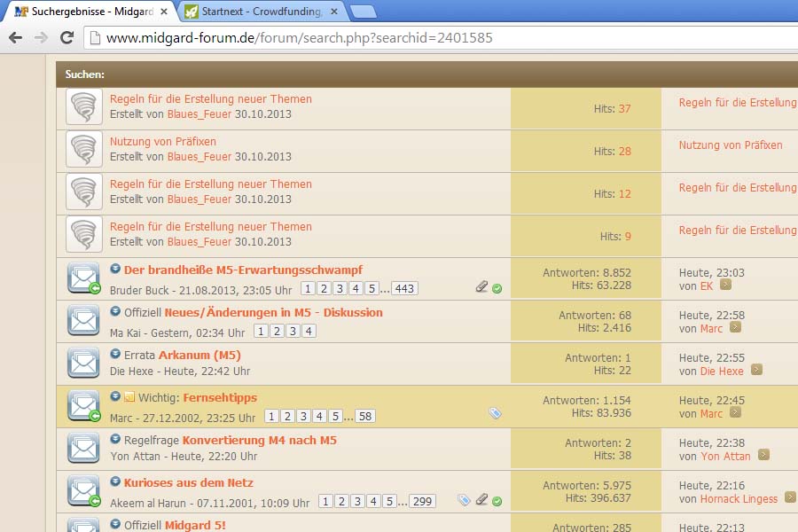Click the paperclip attachment icon on the M5-Erwartungsschwampf thread

pos(481,286)
